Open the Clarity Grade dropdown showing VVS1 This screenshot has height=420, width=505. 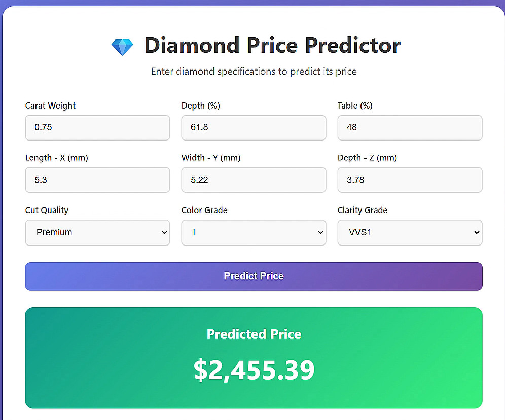410,232
